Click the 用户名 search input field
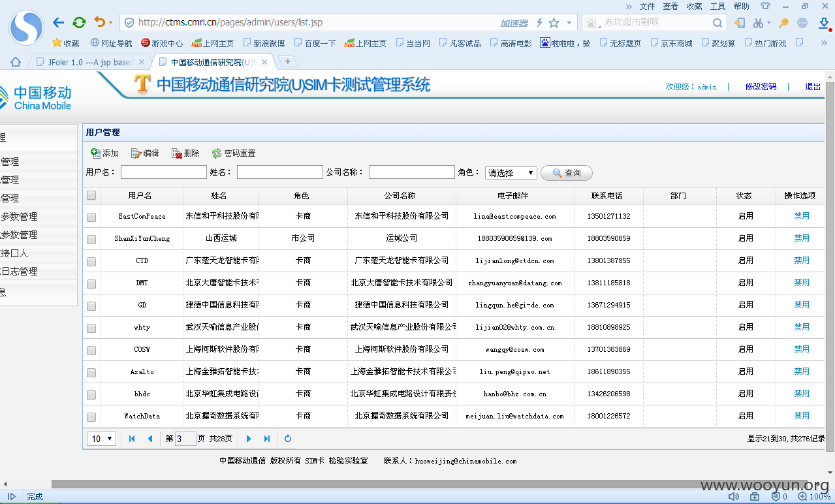835x504 pixels. (164, 172)
